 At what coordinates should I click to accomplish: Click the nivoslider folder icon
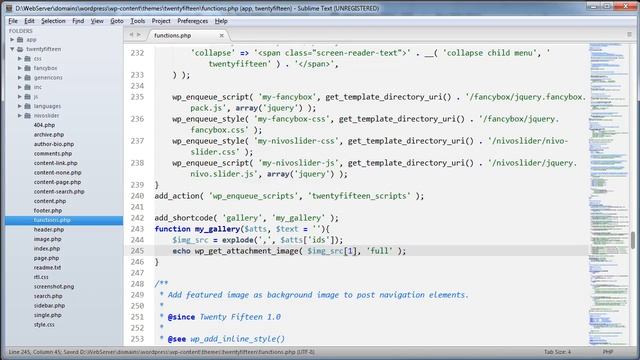tap(27, 116)
